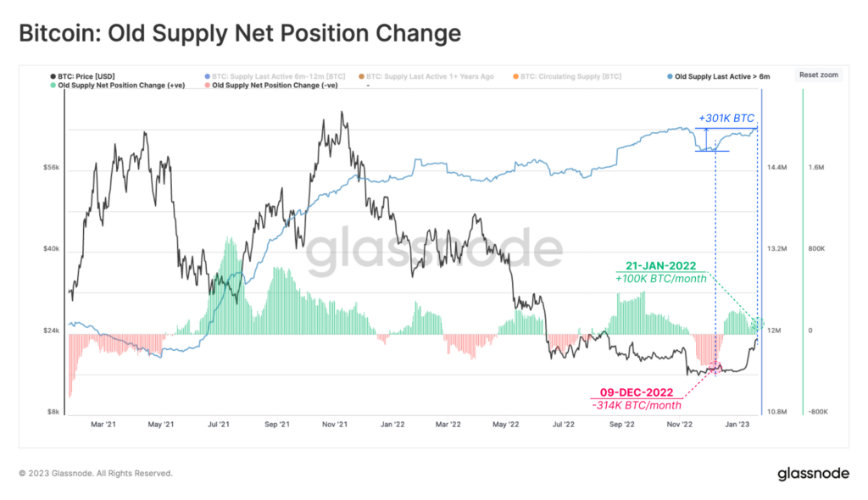Click the green Net Position Change (+ve) dot
The height and width of the screenshot is (500, 868).
pyautogui.click(x=52, y=85)
